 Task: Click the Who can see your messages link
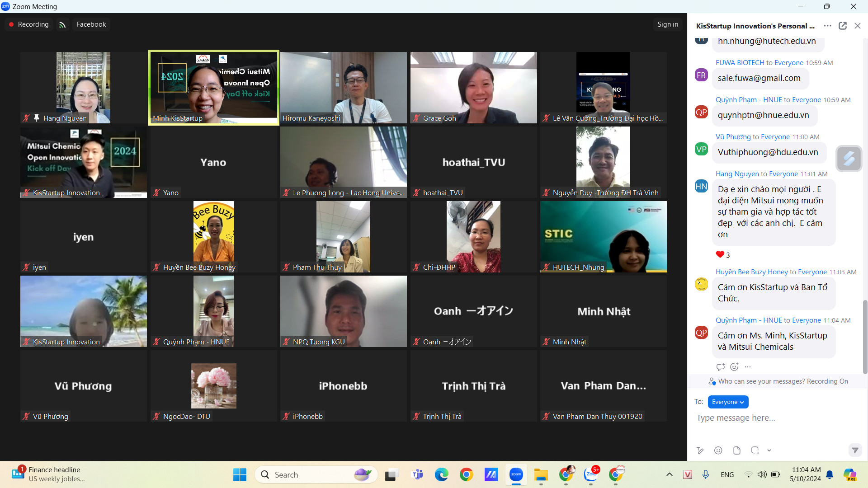coord(761,381)
